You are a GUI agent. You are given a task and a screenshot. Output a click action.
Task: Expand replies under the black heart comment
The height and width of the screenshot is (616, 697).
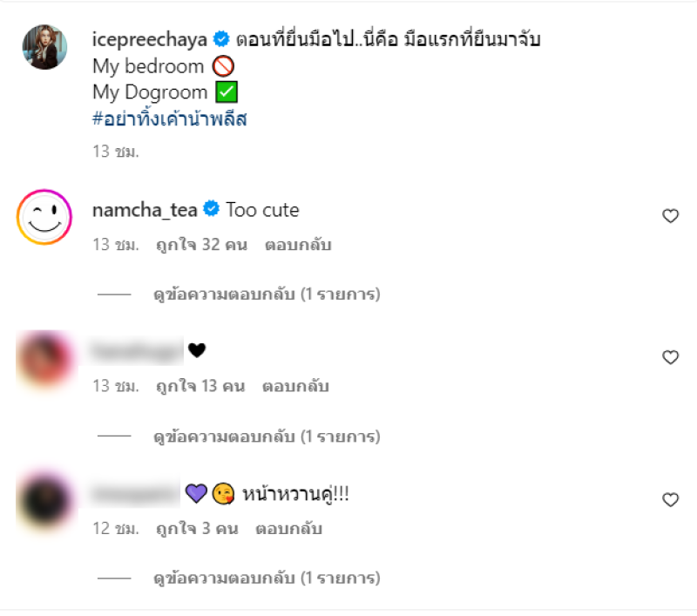click(x=267, y=437)
